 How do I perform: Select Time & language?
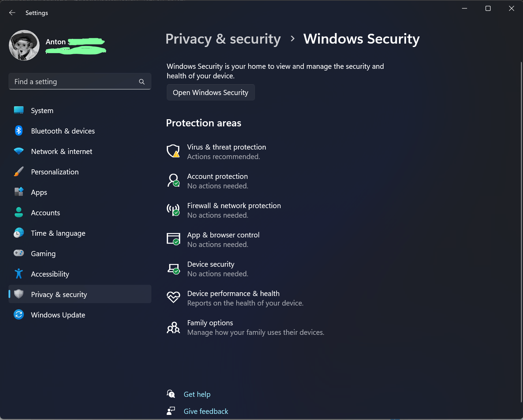tap(80, 233)
